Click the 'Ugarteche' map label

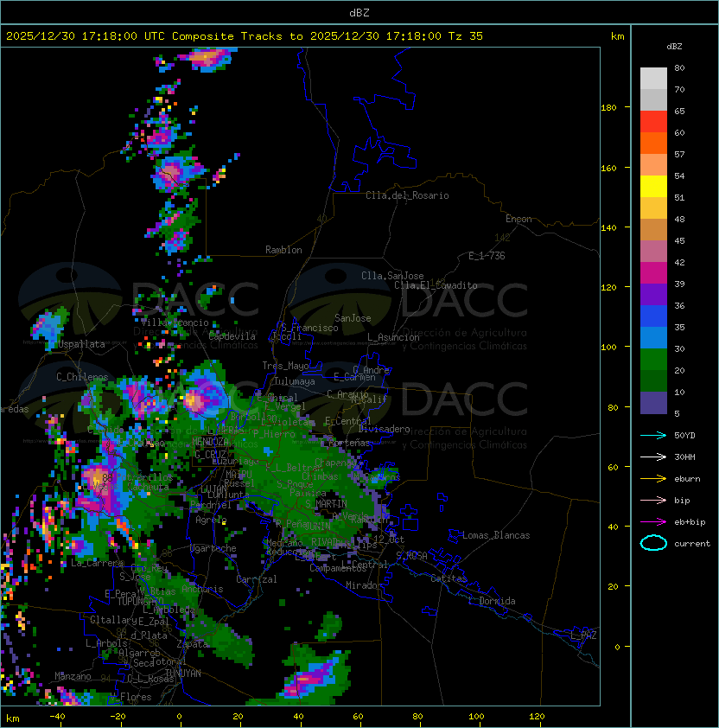[213, 548]
